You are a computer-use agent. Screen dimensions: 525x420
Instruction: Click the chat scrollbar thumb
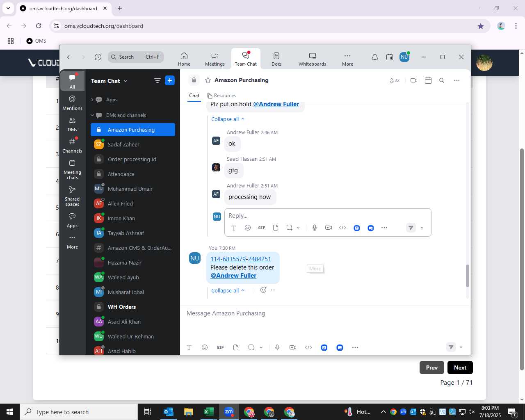pyautogui.click(x=467, y=276)
